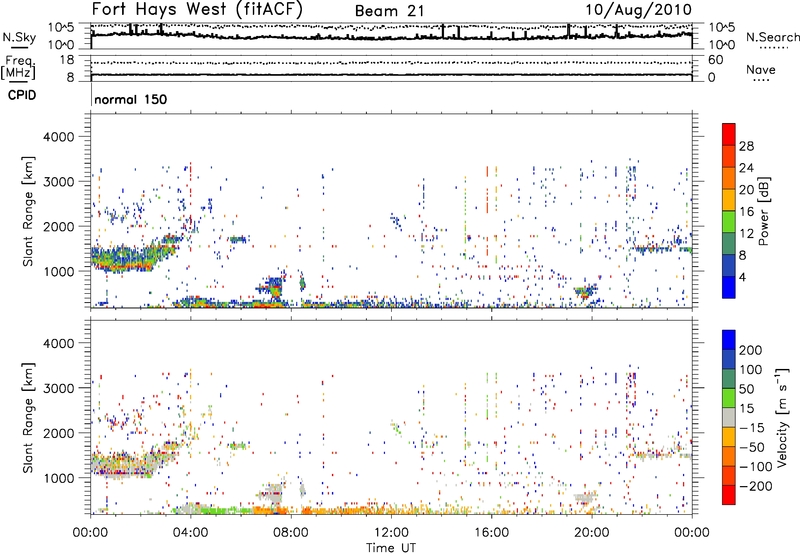Select the 60 tick on Nave axis
This screenshot has width=800, height=554.
[x=716, y=60]
